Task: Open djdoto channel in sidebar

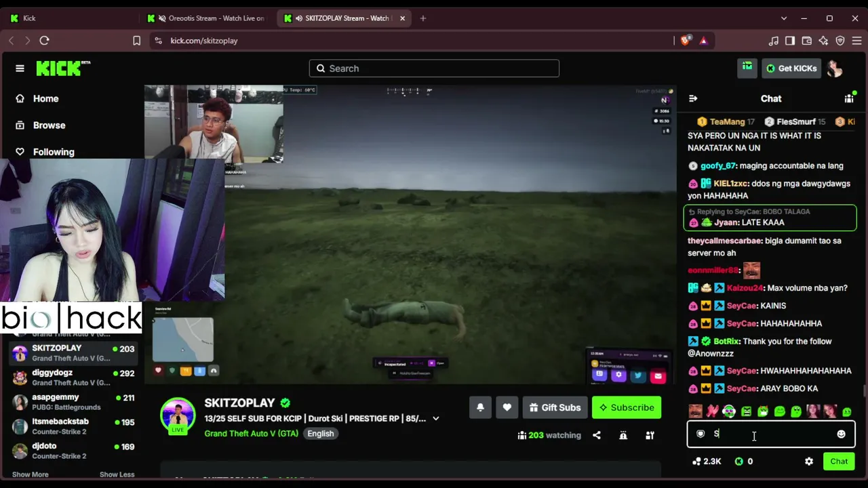Action: 73,451
